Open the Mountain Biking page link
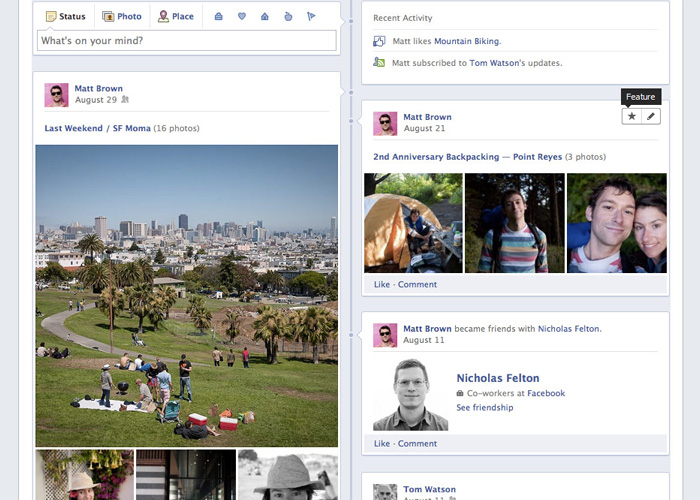The height and width of the screenshot is (500, 700). click(x=467, y=41)
